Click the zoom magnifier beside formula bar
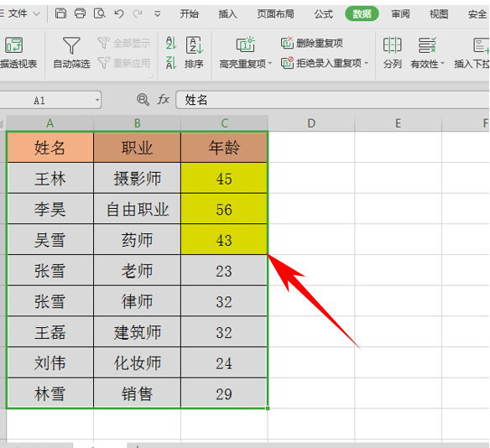 coord(143,100)
